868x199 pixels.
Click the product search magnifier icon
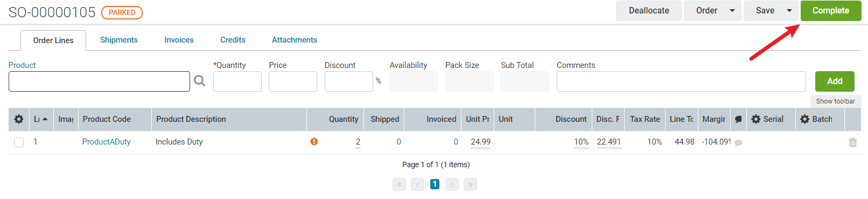[200, 81]
